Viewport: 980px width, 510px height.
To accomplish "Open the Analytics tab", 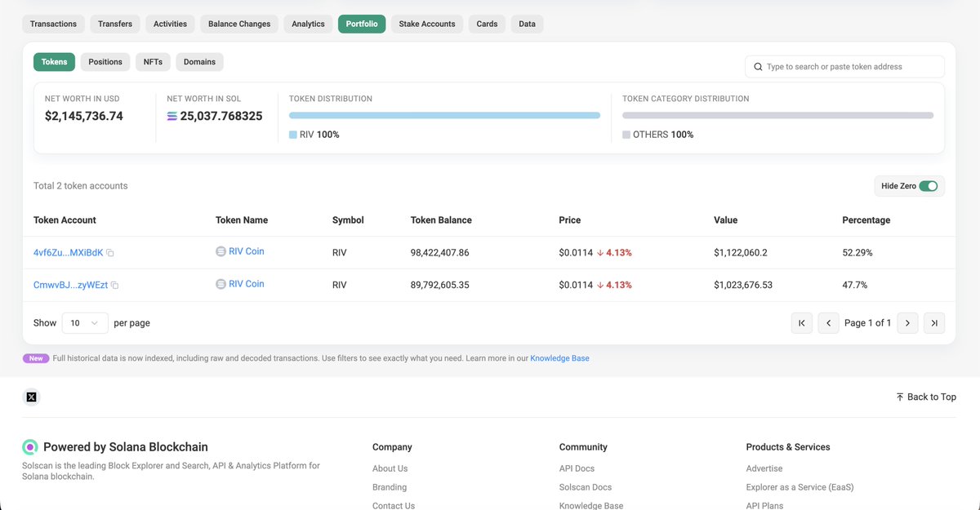I will click(308, 24).
